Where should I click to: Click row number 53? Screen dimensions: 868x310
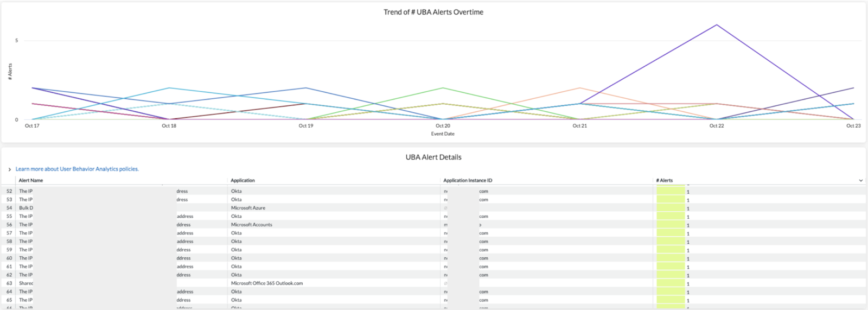coord(9,200)
